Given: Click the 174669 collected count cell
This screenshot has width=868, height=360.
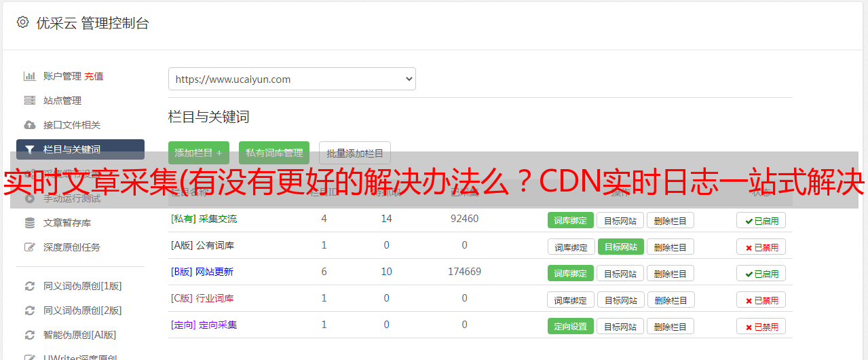Looking at the screenshot, I should tap(464, 272).
